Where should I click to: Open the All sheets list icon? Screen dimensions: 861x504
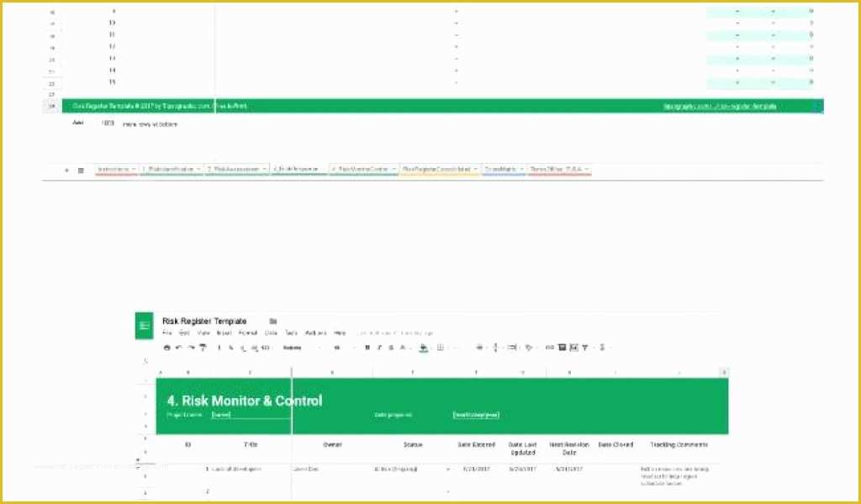point(81,171)
